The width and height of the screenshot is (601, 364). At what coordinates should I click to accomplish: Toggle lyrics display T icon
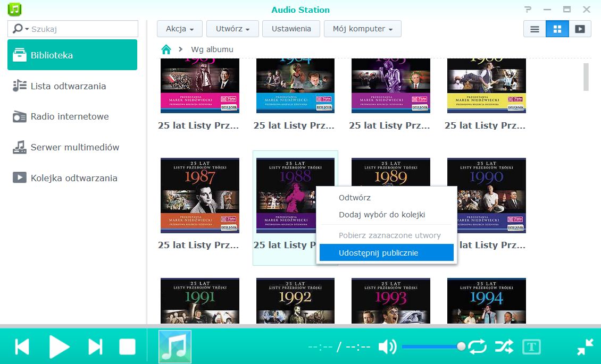click(532, 347)
